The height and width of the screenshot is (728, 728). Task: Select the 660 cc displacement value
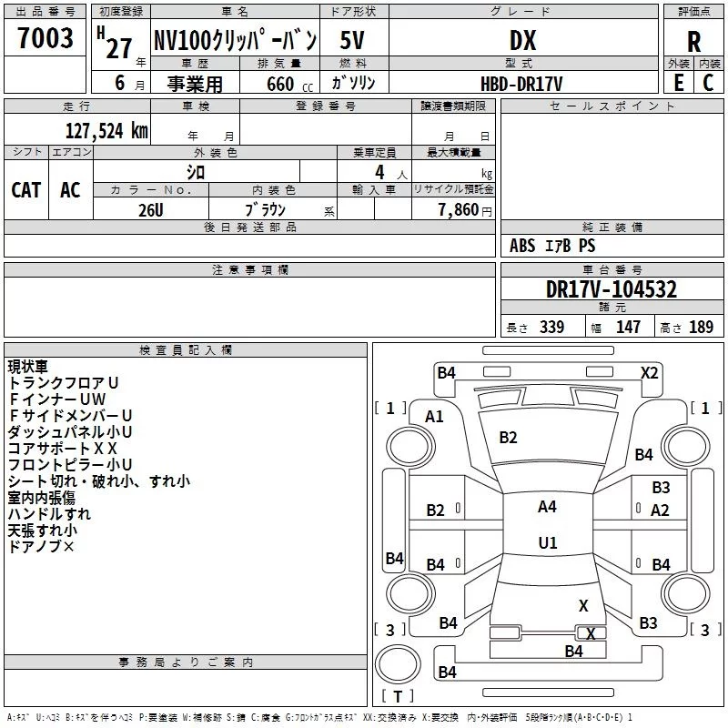[x=289, y=84]
